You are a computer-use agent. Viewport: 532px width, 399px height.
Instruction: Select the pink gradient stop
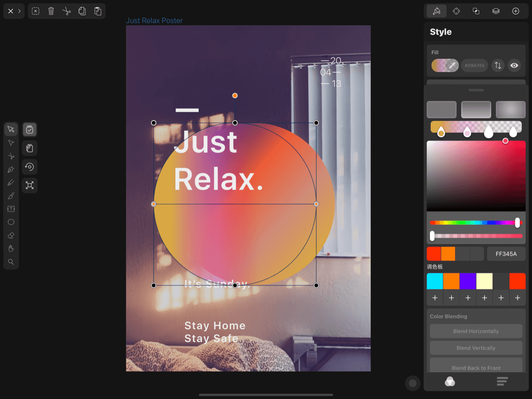467,132
